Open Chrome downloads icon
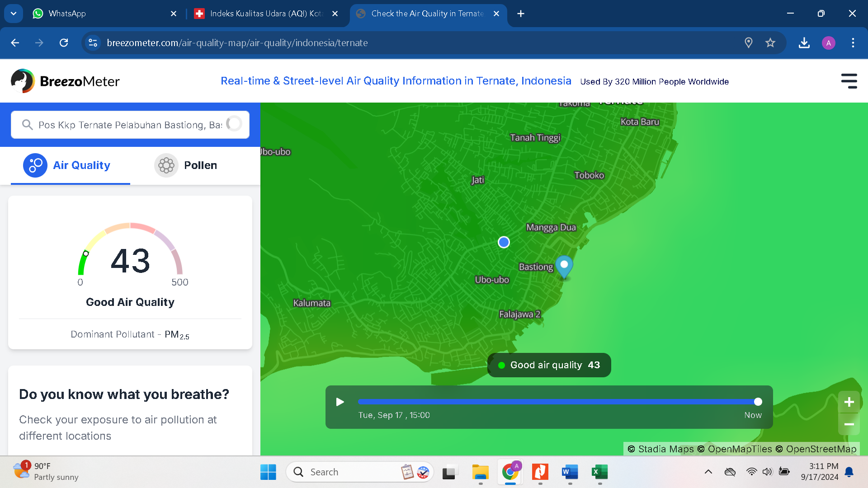This screenshot has width=868, height=488. coord(804,43)
